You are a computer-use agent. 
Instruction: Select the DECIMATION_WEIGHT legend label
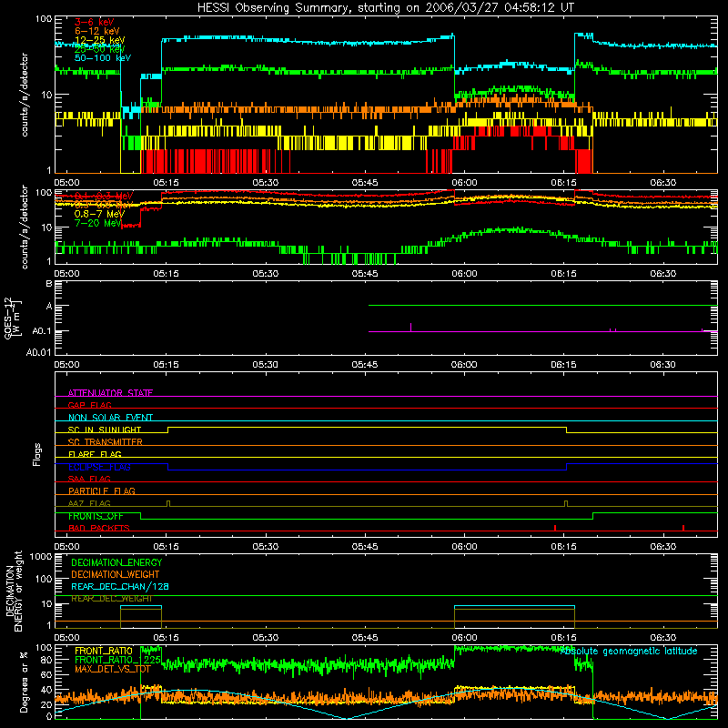(116, 574)
